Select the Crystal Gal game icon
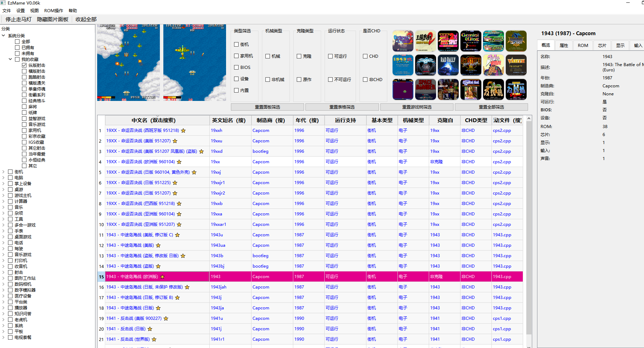The height and width of the screenshot is (348, 644). pos(471,89)
